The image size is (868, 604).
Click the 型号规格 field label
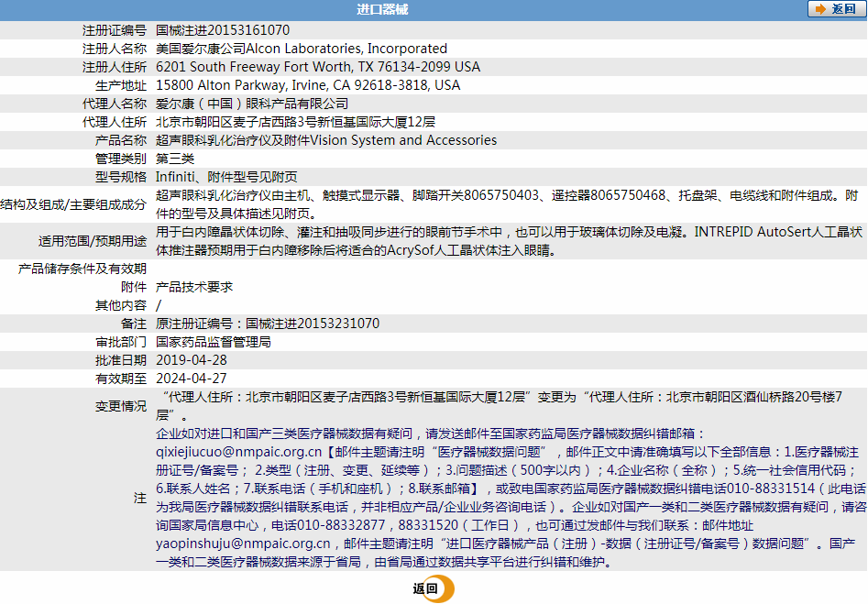tap(121, 177)
